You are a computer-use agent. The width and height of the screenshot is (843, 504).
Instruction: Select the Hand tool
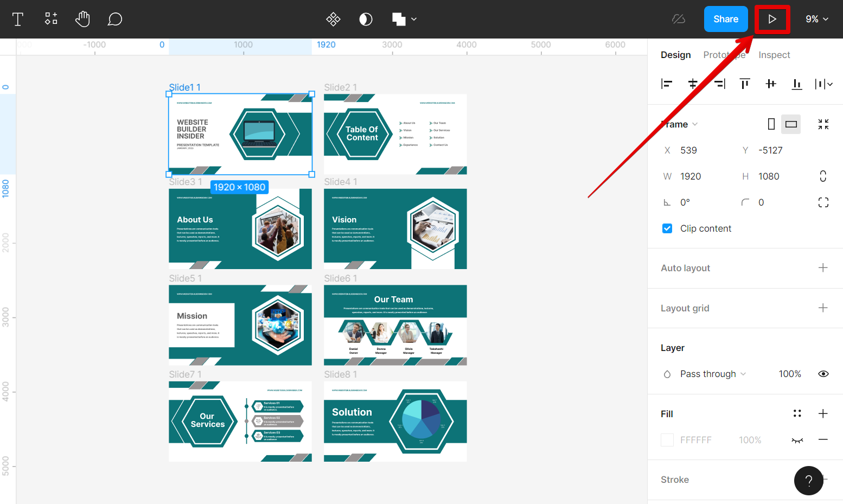click(82, 19)
